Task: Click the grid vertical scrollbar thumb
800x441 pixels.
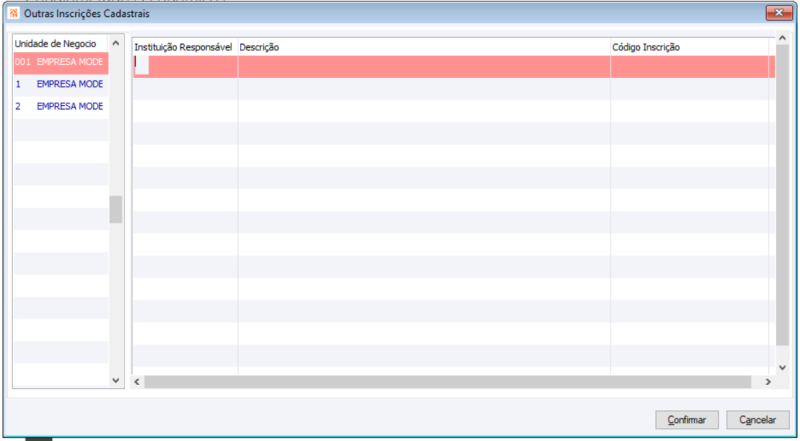Action: [x=782, y=194]
